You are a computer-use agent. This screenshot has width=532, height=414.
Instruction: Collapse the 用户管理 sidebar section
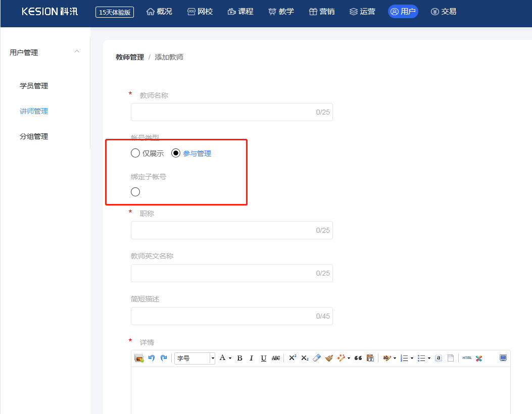click(77, 52)
